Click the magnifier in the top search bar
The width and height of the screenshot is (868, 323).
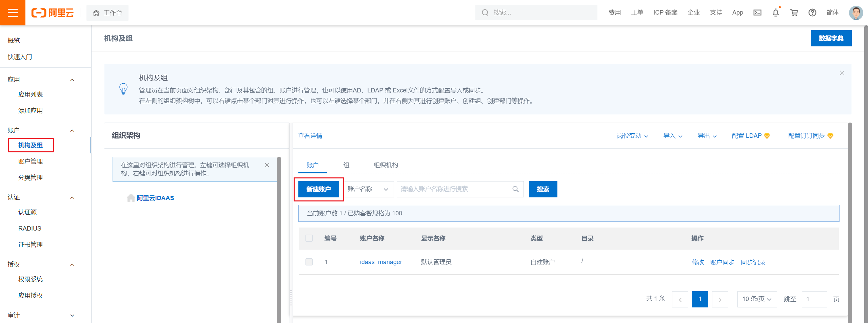[x=485, y=13]
